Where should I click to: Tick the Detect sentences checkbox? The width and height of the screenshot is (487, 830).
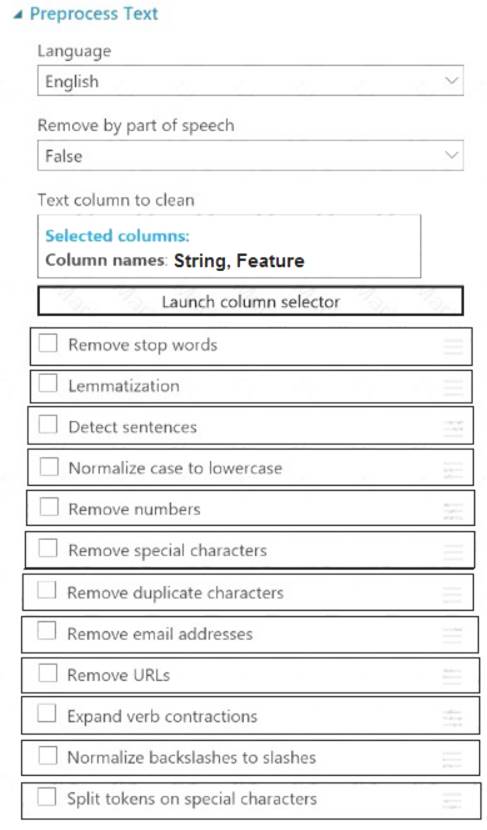click(x=48, y=425)
